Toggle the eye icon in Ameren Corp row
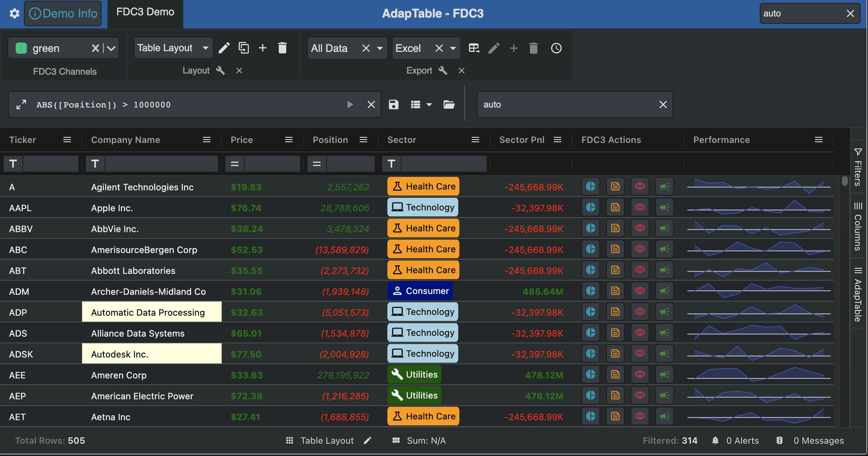Screen dimensions: 868x456 pos(640,375)
